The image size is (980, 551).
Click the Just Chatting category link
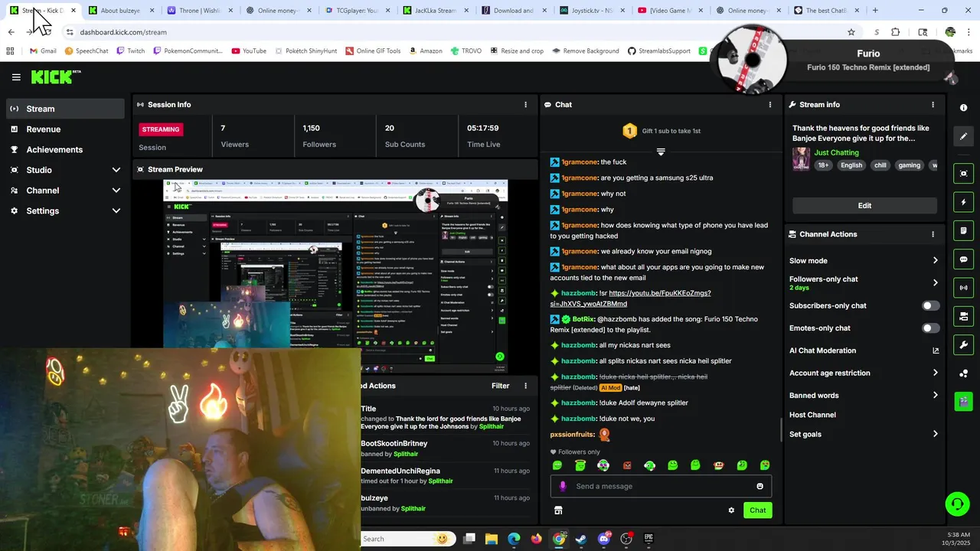point(836,152)
